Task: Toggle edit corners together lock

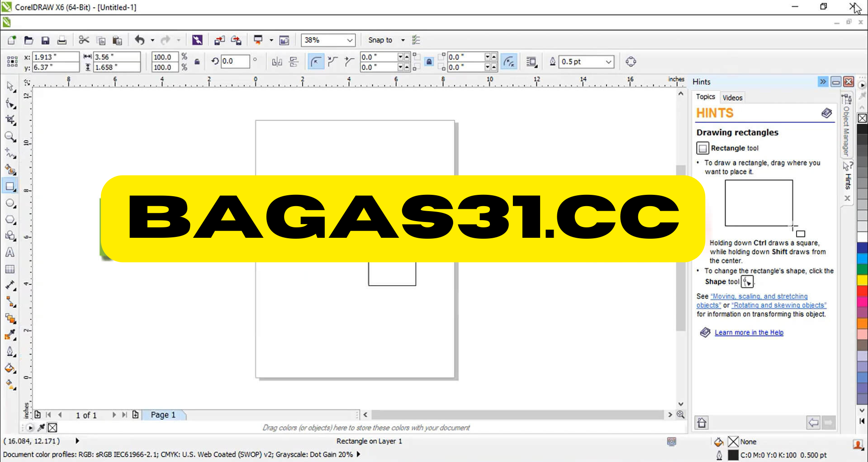Action: [x=429, y=61]
